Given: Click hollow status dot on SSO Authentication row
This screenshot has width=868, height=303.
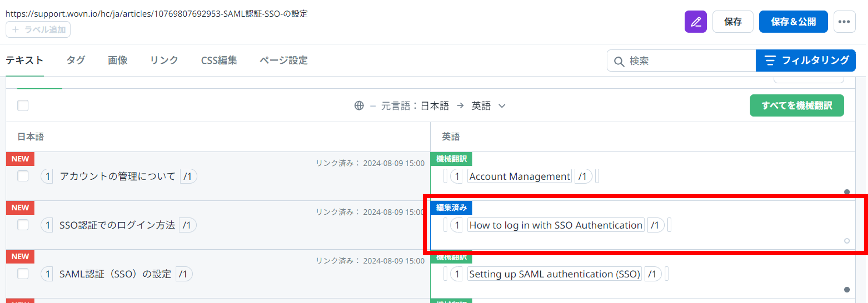Looking at the screenshot, I should pos(846,241).
